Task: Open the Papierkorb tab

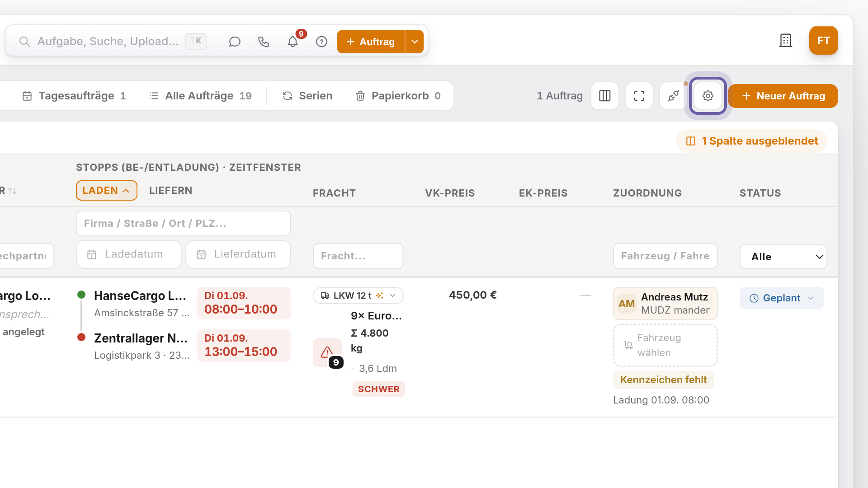Action: pos(398,96)
